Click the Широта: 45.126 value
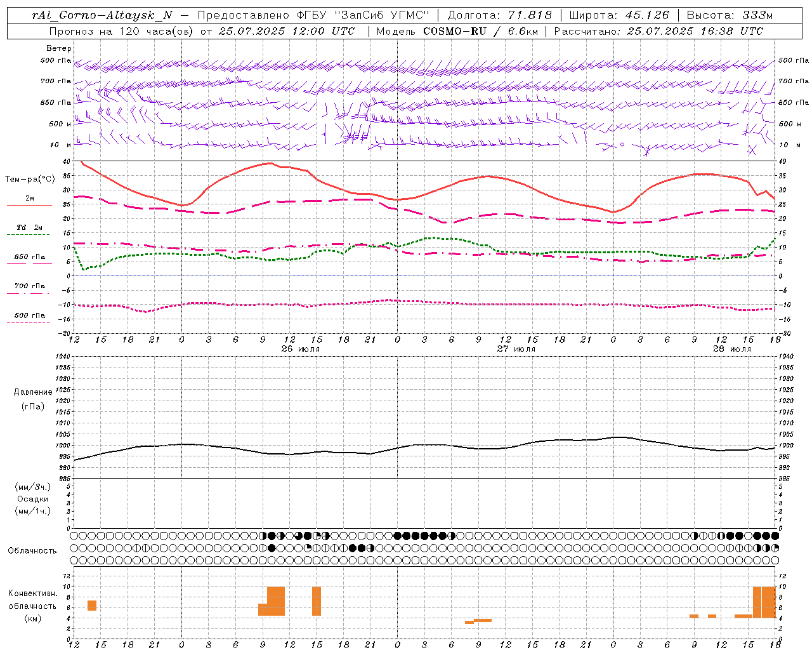The image size is (812, 650). [619, 15]
